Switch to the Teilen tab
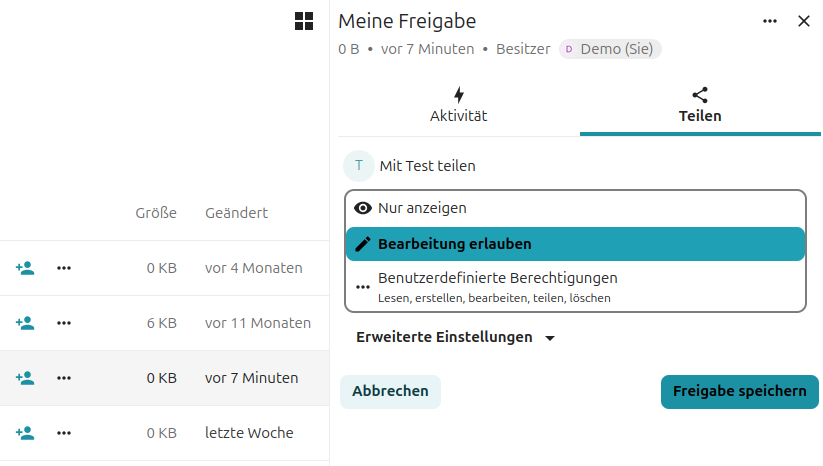 tap(700, 105)
